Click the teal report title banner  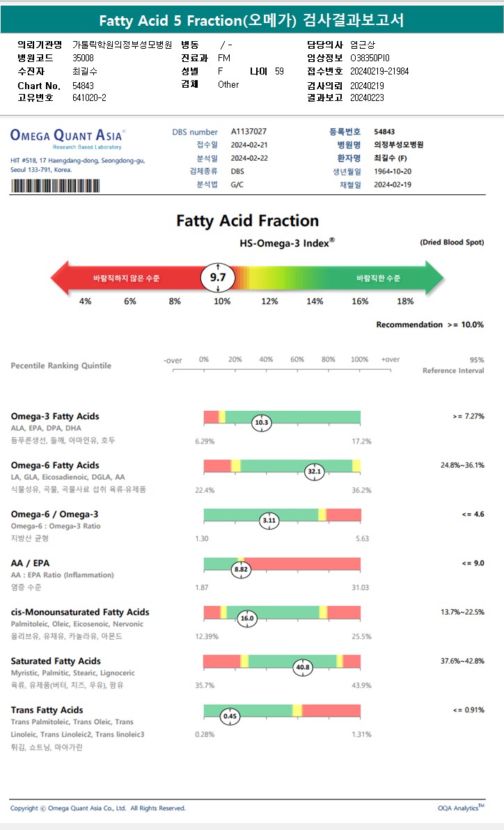pyautogui.click(x=252, y=20)
